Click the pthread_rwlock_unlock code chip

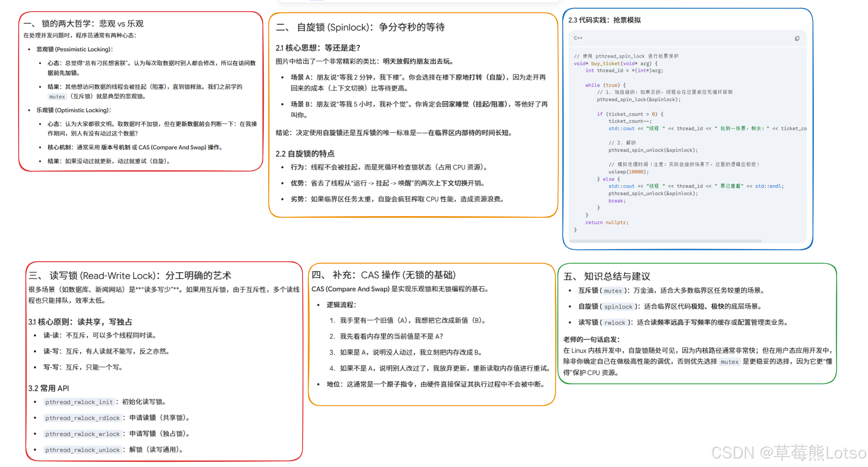click(x=83, y=450)
